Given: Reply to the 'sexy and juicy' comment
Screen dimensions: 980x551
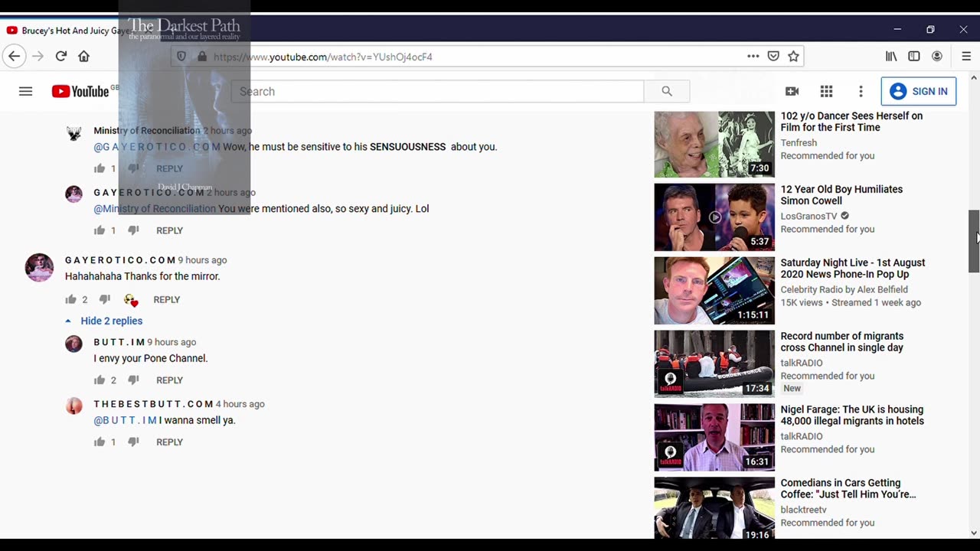Looking at the screenshot, I should point(169,230).
